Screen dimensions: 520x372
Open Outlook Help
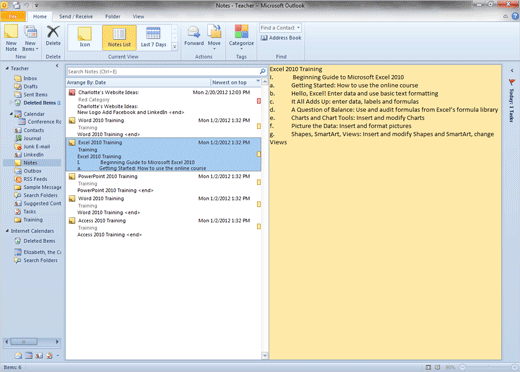tap(515, 16)
